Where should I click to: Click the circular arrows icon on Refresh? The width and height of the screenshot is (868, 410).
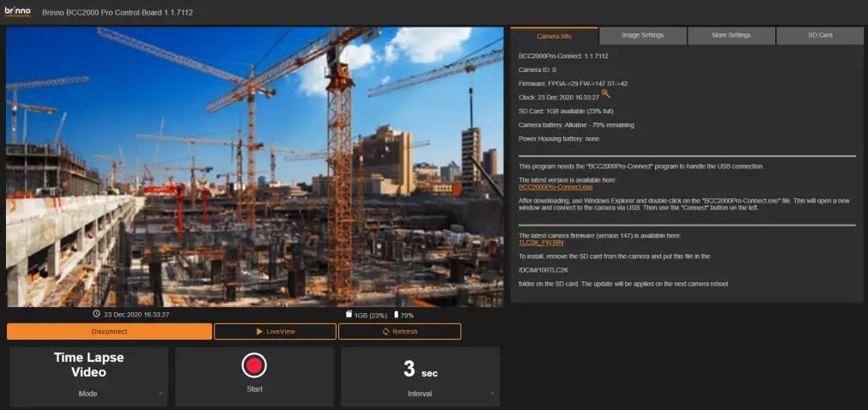(386, 331)
